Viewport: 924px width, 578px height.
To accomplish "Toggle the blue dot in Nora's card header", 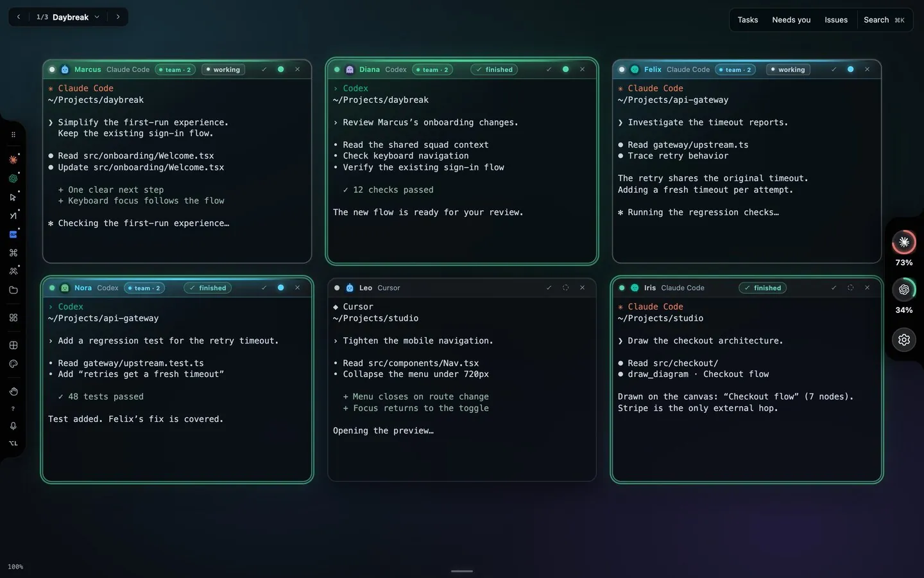I will coord(280,288).
